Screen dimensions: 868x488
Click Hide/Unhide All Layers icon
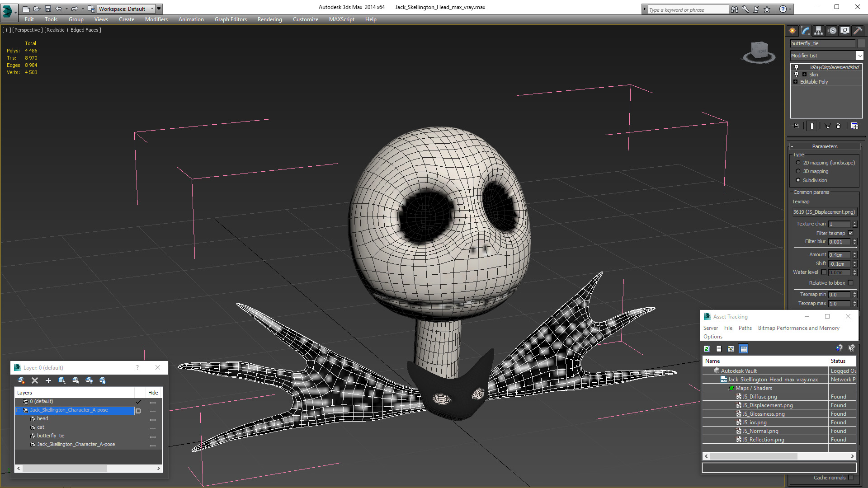point(89,380)
